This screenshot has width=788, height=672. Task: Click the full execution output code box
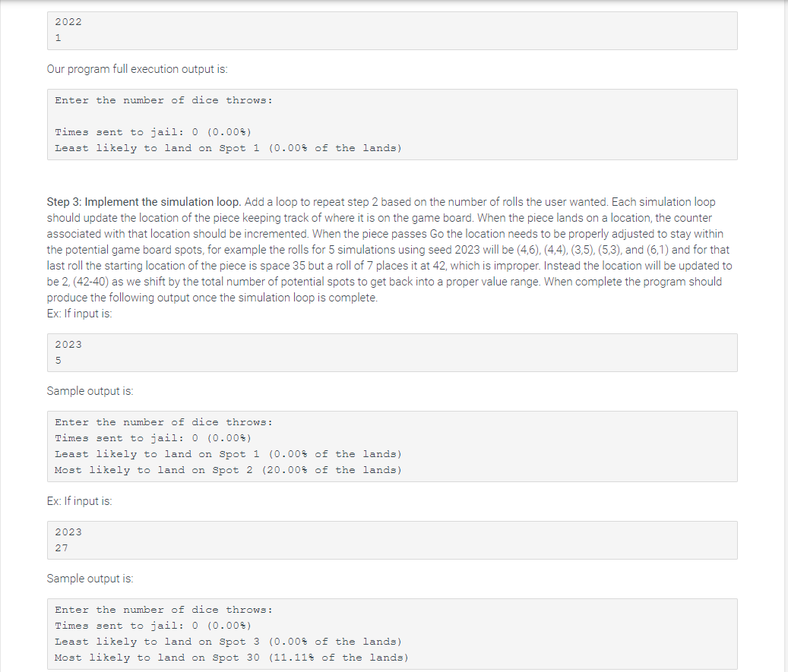(391, 124)
